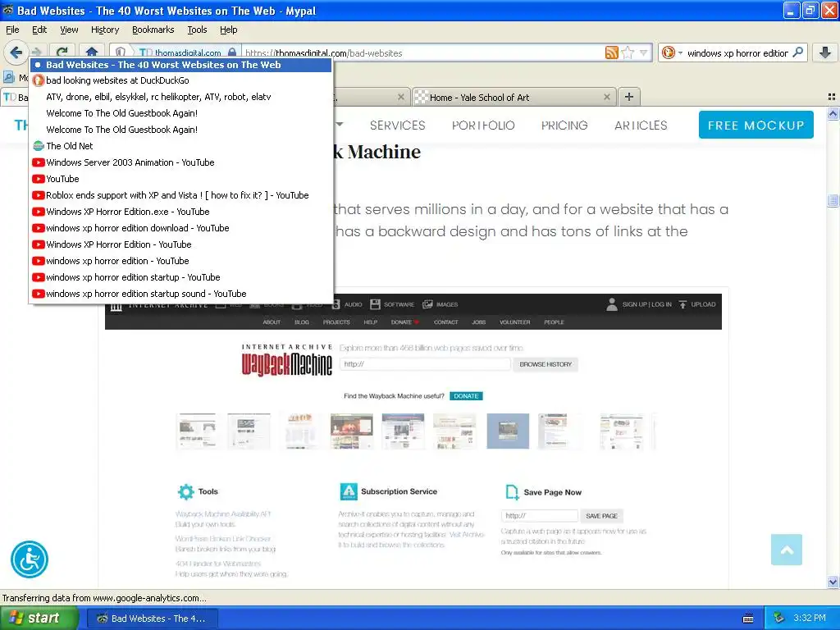Select windows xp horror edition download entry
840x630 pixels.
(180, 228)
